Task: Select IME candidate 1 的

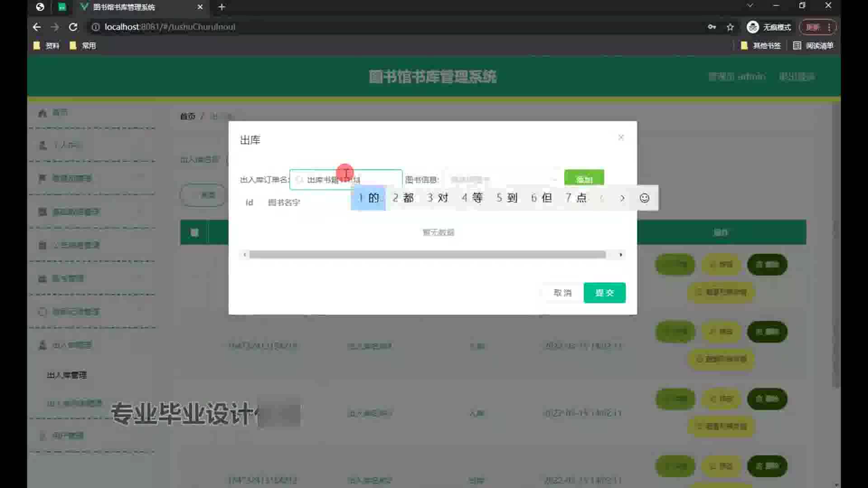Action: click(368, 198)
